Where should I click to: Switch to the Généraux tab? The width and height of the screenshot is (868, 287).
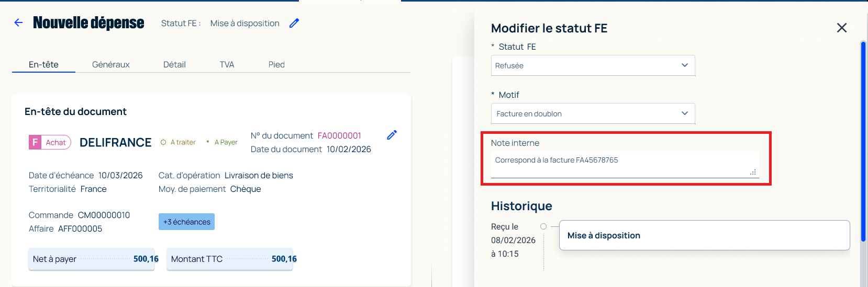click(x=111, y=64)
